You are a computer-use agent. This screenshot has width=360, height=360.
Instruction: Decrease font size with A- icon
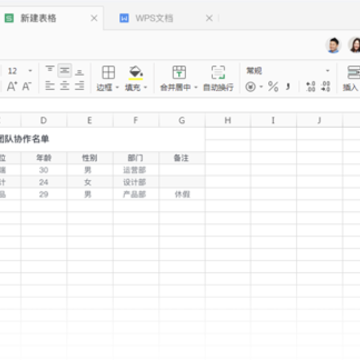[x=27, y=87]
